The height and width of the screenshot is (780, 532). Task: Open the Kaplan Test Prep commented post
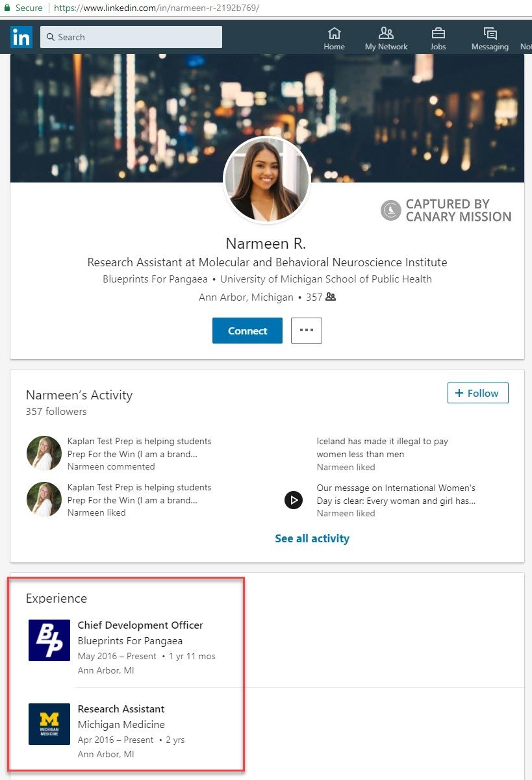[139, 447]
